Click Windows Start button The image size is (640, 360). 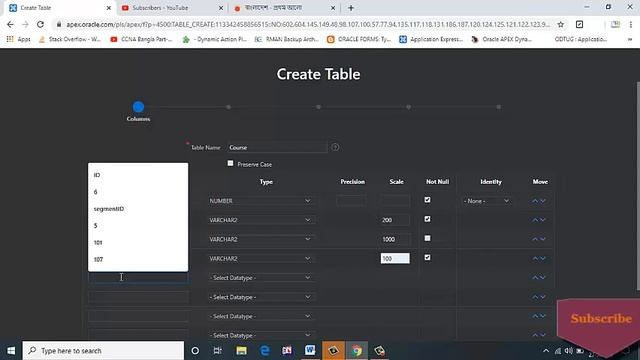pyautogui.click(x=11, y=351)
